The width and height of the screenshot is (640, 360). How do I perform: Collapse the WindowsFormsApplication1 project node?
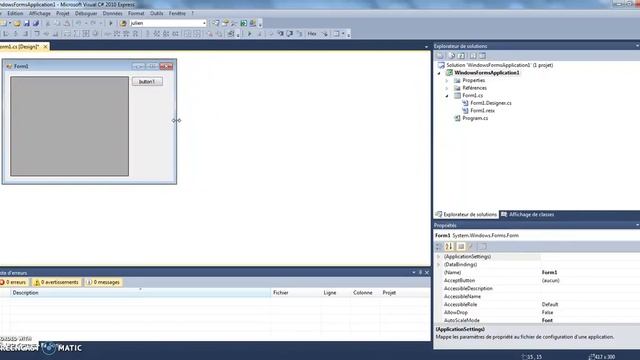439,73
